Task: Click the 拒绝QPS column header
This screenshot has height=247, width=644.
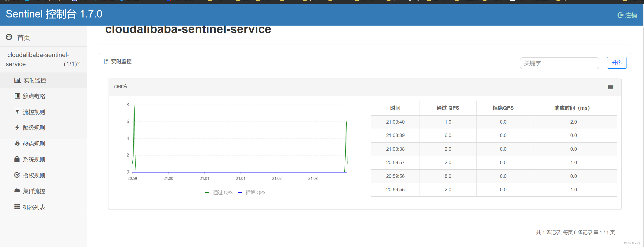Action: pos(503,108)
